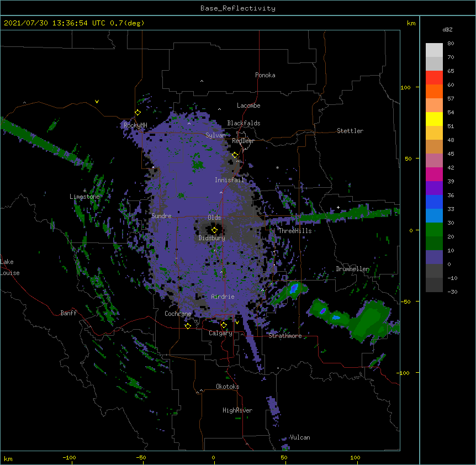Click the white asterisk marker above Limestone
Viewport: 476px width, 465px height.
pyautogui.click(x=84, y=191)
